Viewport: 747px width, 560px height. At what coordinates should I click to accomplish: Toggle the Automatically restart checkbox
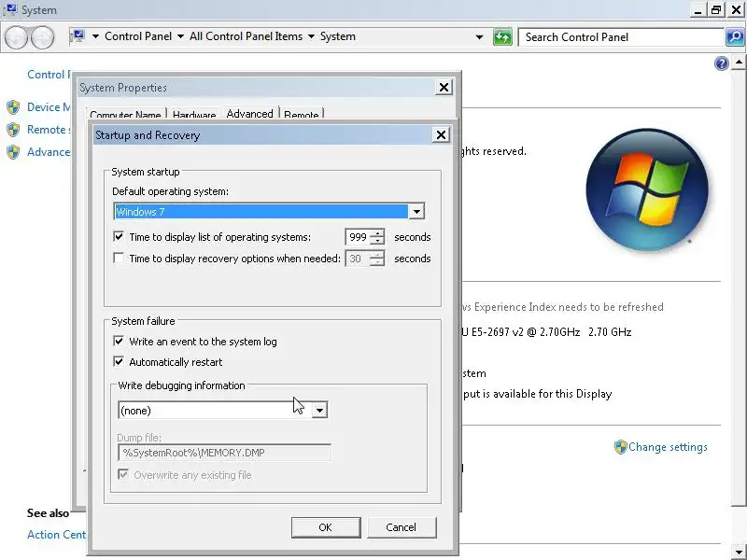click(x=119, y=361)
